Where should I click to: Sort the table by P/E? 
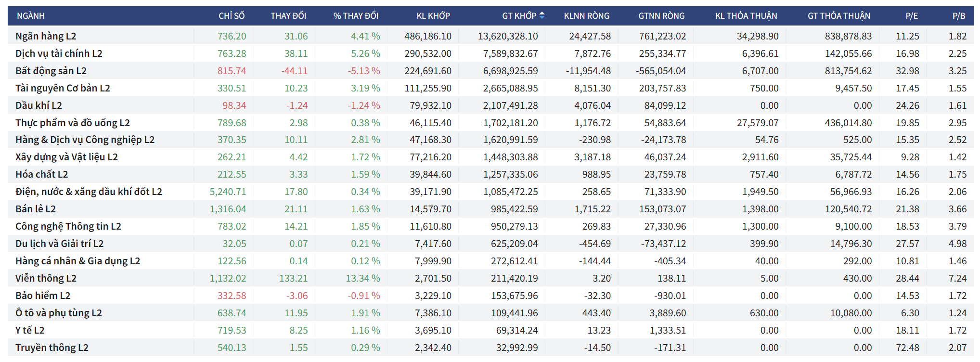pyautogui.click(x=911, y=16)
